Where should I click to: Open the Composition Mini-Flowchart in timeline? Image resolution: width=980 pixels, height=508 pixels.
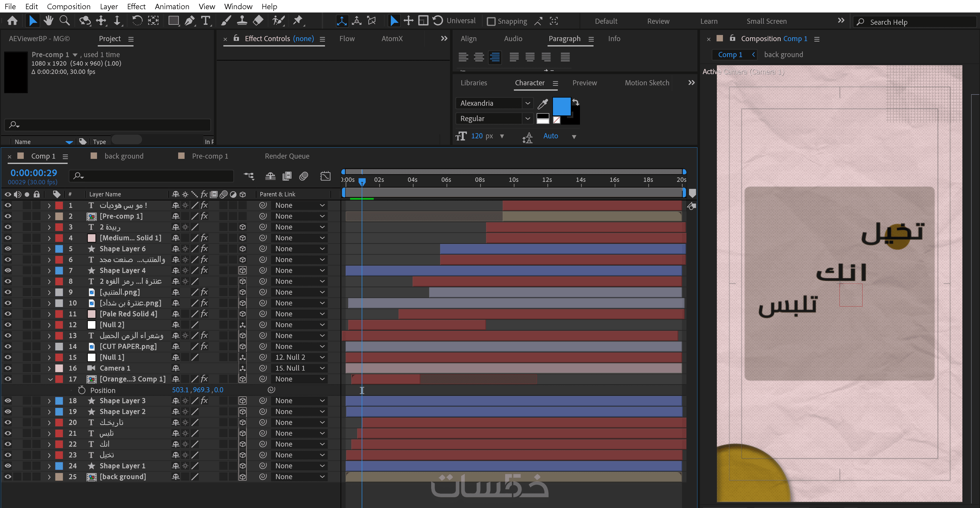tap(249, 176)
